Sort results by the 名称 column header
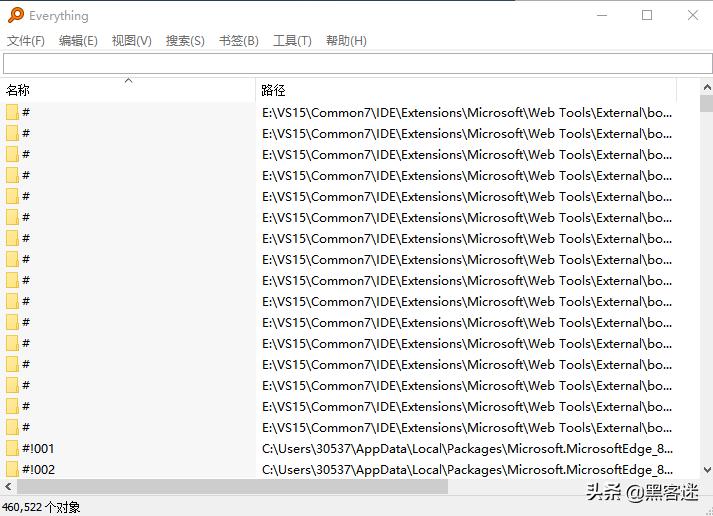Image resolution: width=713 pixels, height=516 pixels. click(x=128, y=90)
